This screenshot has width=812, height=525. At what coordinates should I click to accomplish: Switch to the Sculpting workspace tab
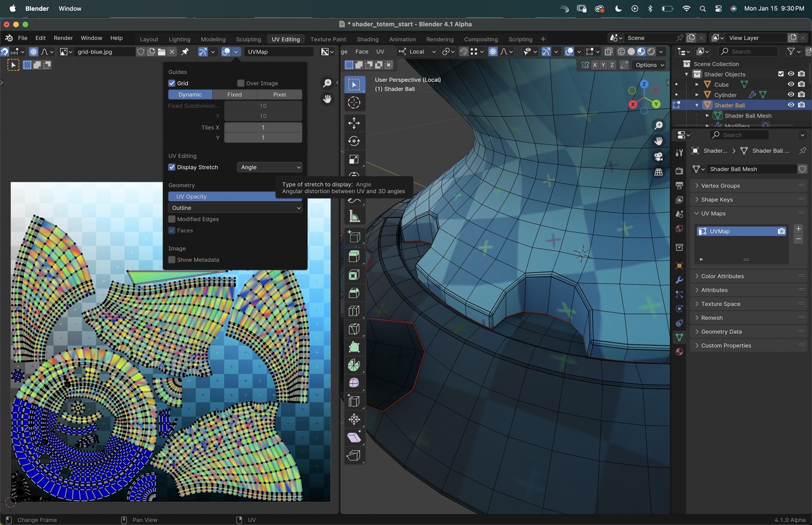point(248,39)
